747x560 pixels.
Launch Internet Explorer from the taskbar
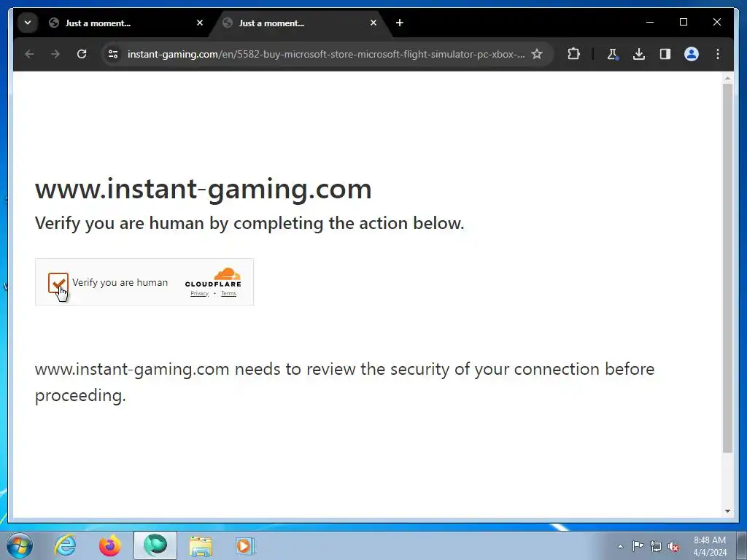click(65, 545)
